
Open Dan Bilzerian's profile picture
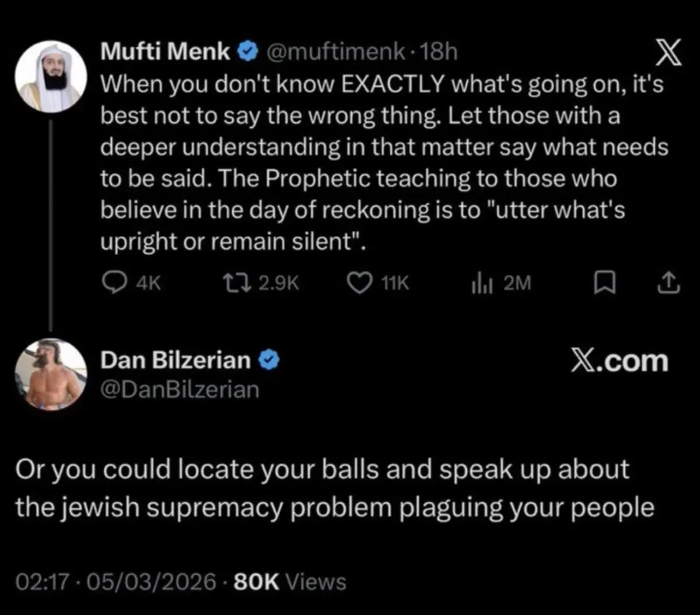(x=50, y=375)
